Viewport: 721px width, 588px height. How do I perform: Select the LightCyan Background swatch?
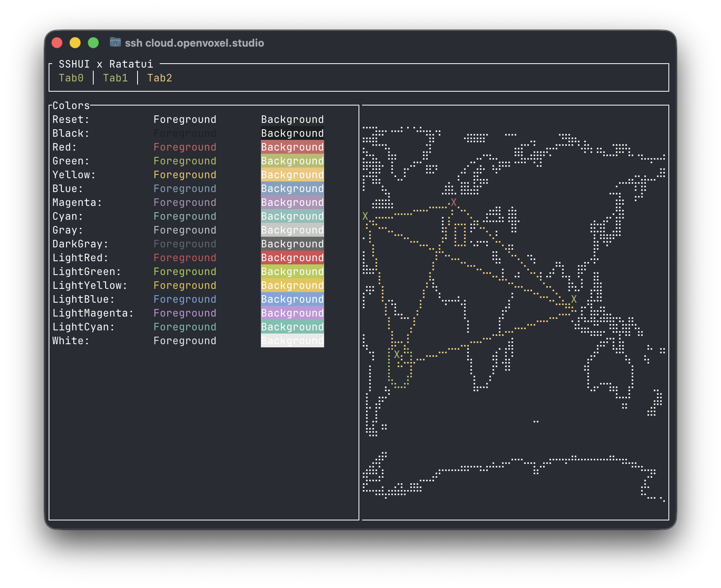(292, 327)
